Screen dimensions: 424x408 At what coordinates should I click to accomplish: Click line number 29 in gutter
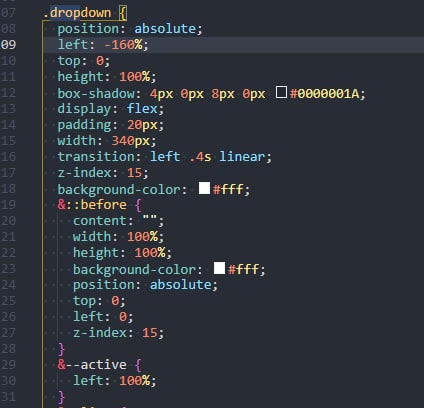tap(8, 365)
